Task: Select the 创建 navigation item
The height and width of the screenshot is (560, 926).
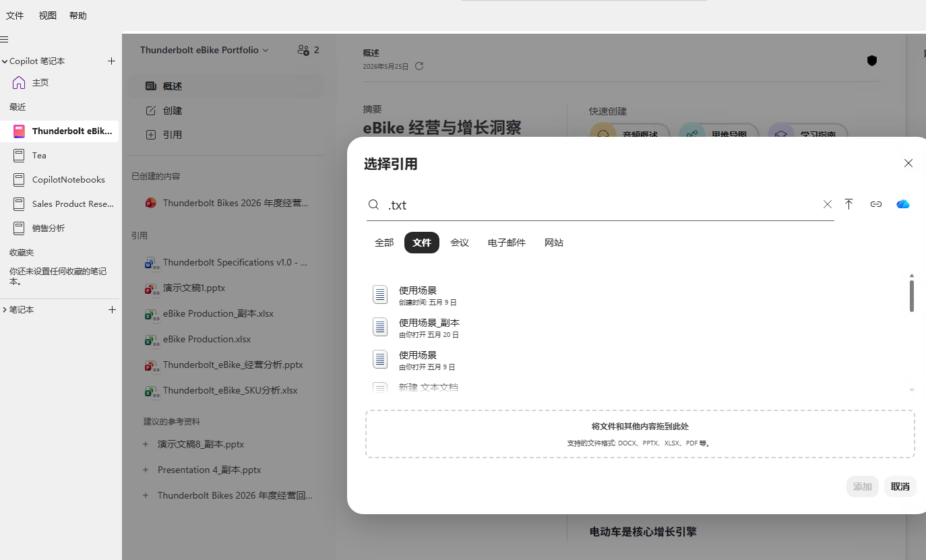Action: (x=226, y=111)
